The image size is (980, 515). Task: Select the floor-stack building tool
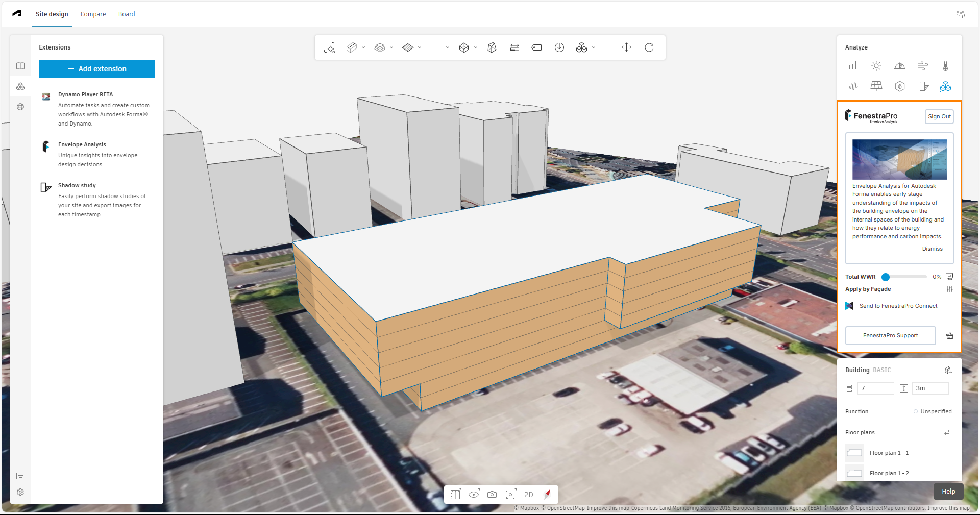[379, 47]
